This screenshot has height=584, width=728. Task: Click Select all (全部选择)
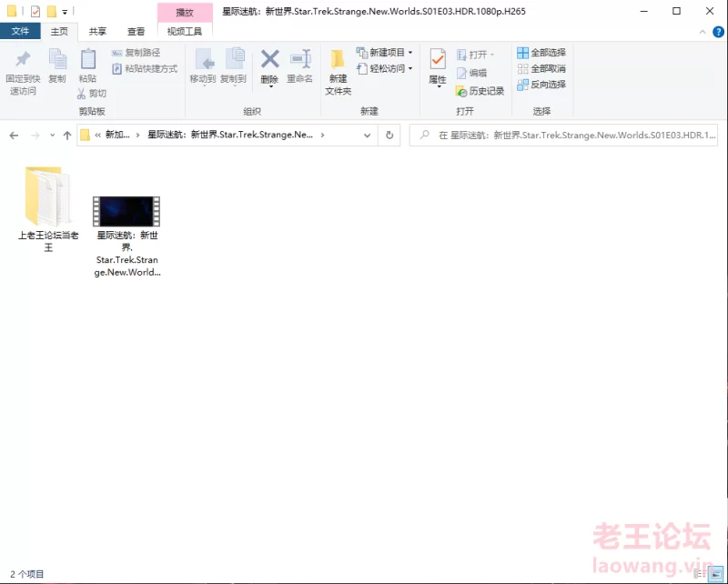[541, 53]
